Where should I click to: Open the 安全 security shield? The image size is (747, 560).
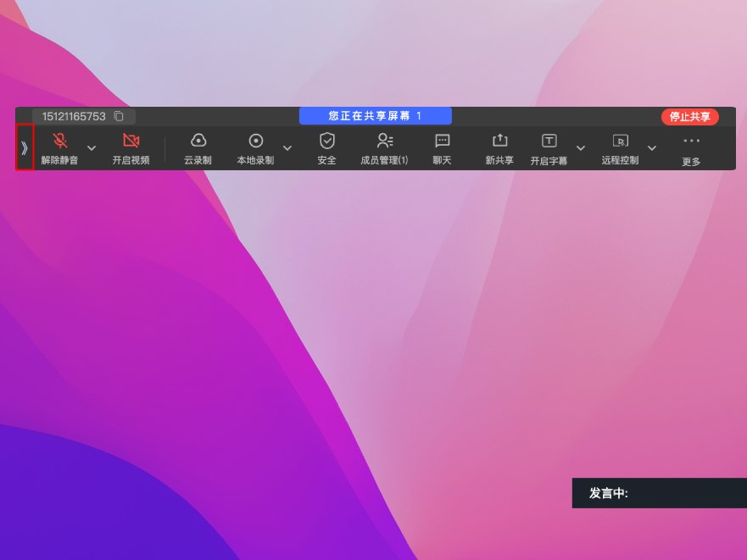326,148
